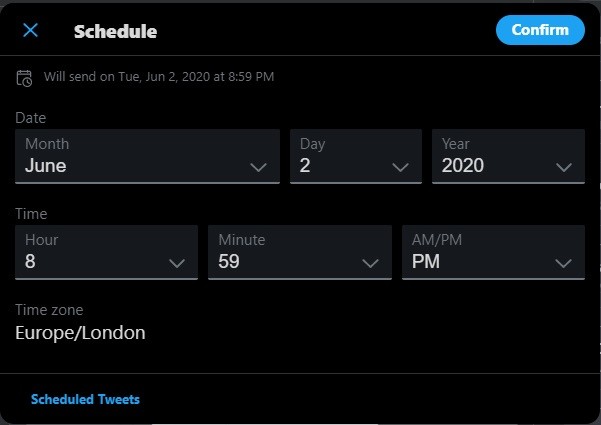Click the chevron arrow in the Year field
This screenshot has height=425, width=601.
point(564,167)
